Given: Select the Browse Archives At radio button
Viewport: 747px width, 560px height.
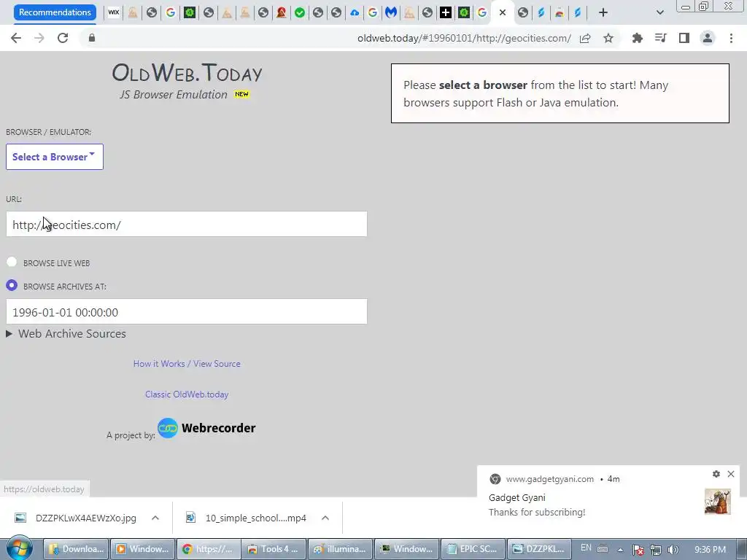Looking at the screenshot, I should click(x=12, y=285).
